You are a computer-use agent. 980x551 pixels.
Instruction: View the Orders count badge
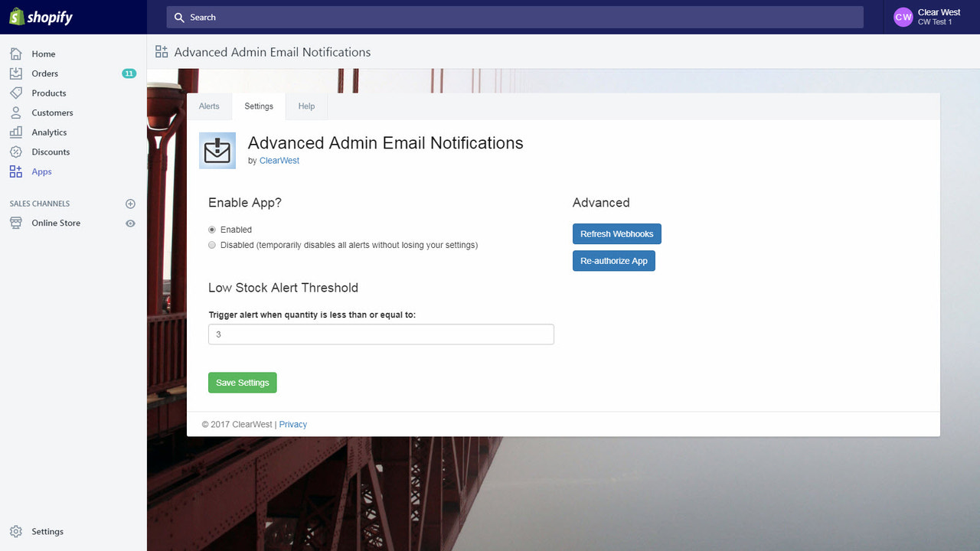tap(129, 73)
